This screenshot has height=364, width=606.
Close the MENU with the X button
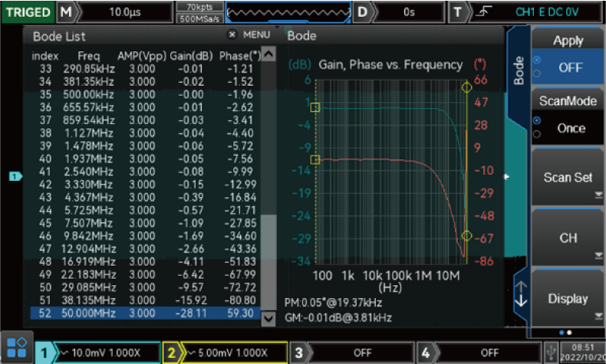(232, 35)
